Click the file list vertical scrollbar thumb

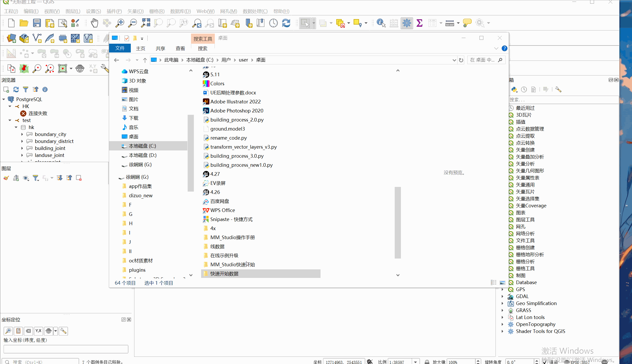coord(398,222)
